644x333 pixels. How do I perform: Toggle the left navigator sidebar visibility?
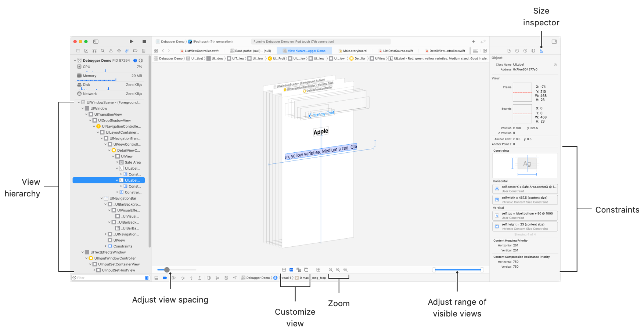click(x=96, y=41)
